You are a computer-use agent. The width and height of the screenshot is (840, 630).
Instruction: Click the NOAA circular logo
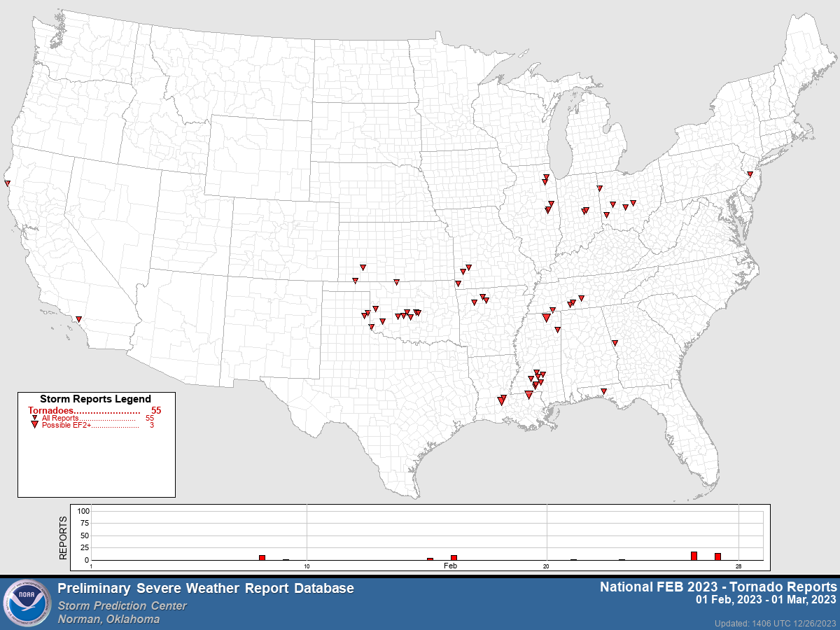point(27,603)
